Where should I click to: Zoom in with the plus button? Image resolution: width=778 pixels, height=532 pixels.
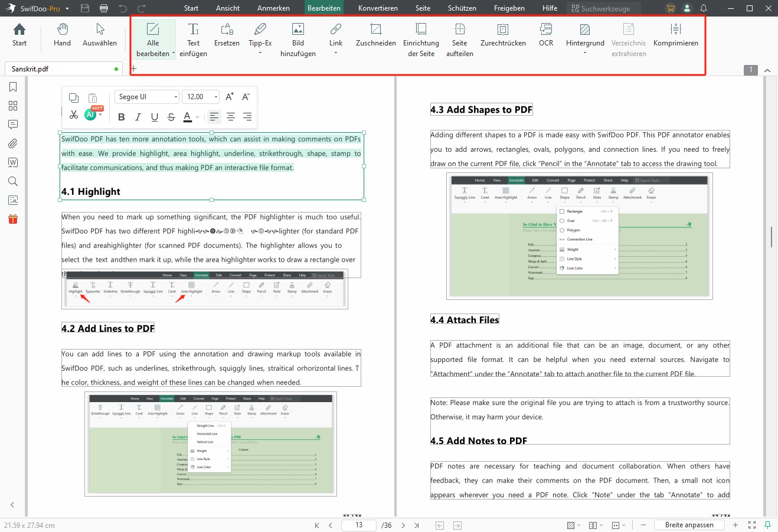pos(735,525)
